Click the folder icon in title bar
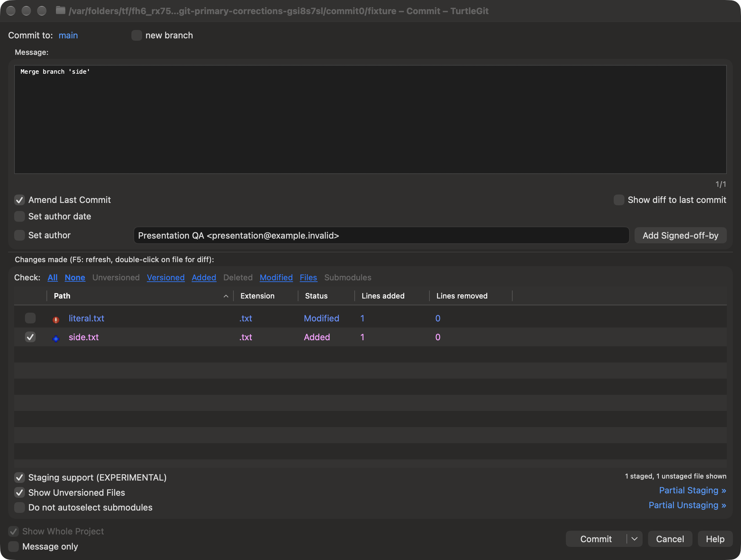This screenshot has height=560, width=741. click(60, 11)
